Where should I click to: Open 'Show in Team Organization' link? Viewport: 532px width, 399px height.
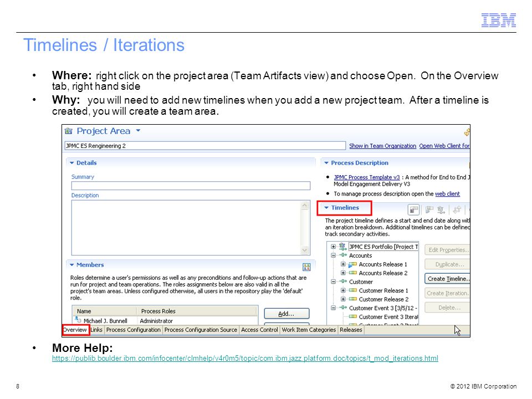pos(382,146)
